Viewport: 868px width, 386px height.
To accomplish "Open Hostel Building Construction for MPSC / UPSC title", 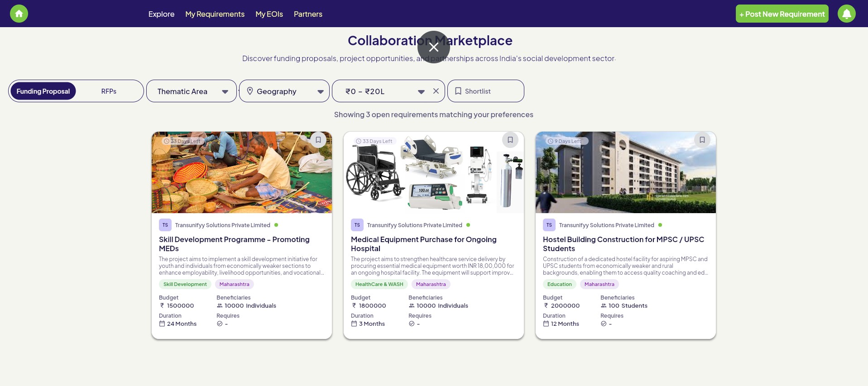I will pos(623,244).
